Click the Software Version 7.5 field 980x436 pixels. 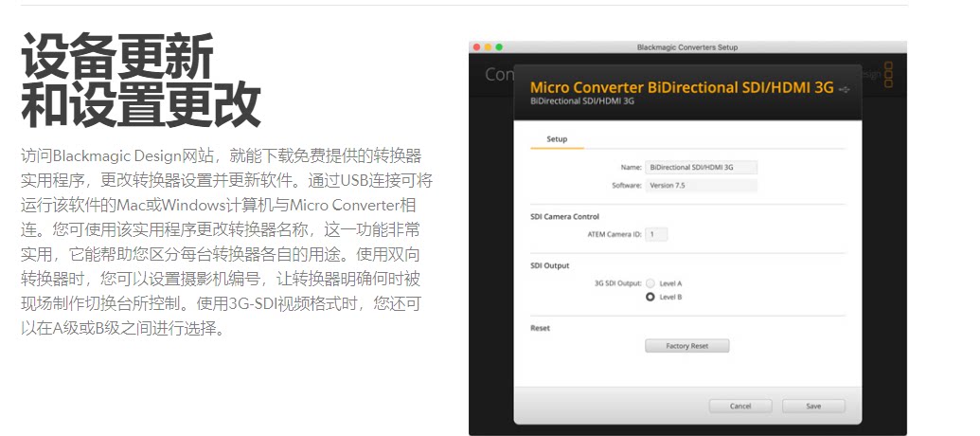click(702, 186)
